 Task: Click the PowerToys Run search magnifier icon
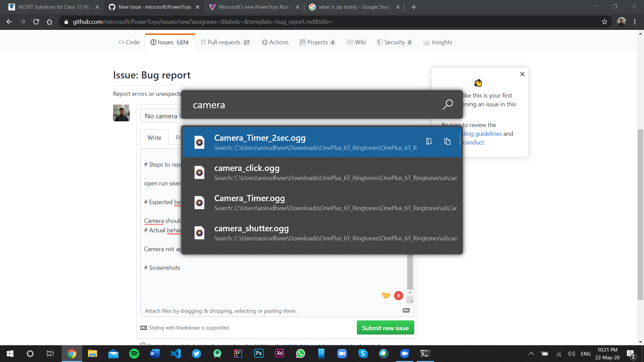[448, 105]
